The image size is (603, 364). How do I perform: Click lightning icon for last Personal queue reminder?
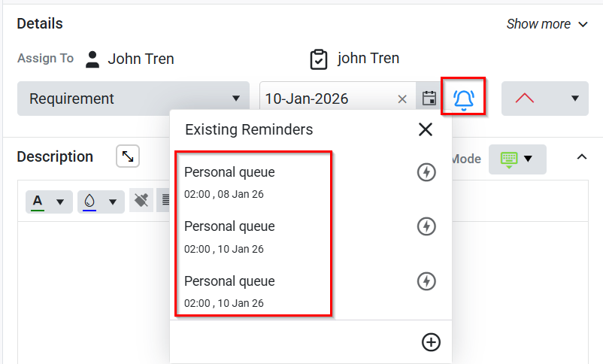point(426,281)
